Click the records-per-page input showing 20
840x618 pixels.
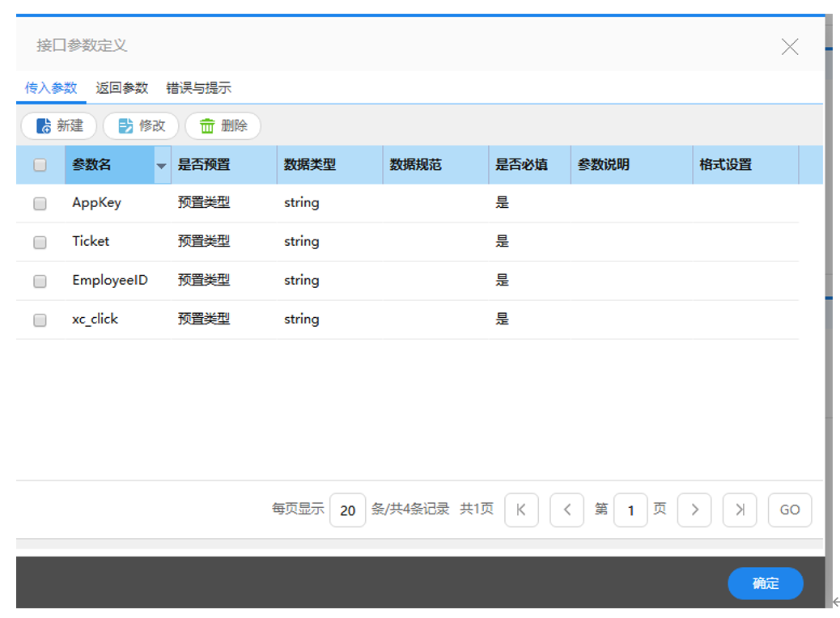[348, 510]
